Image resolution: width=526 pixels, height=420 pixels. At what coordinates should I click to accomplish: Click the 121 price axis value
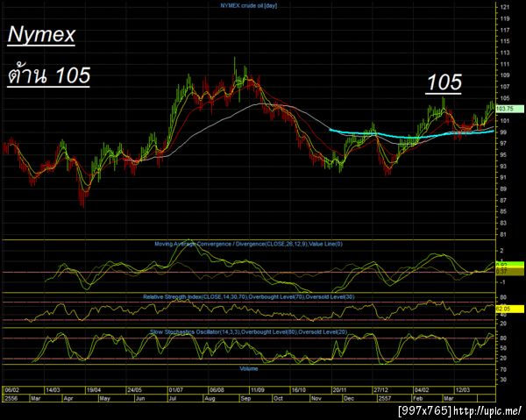tap(505, 7)
